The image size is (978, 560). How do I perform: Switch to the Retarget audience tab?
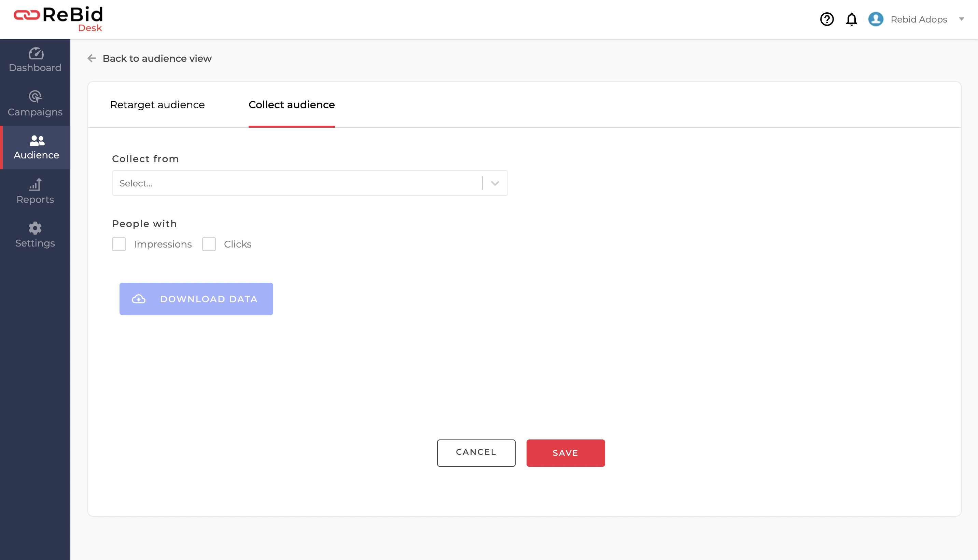[157, 104]
